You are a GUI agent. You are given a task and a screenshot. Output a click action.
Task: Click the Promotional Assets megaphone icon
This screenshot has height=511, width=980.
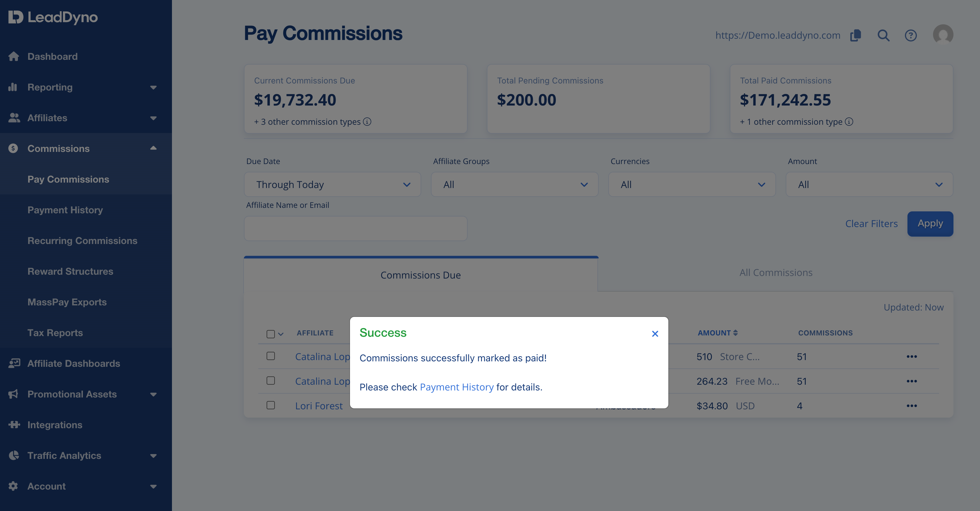coord(13,394)
